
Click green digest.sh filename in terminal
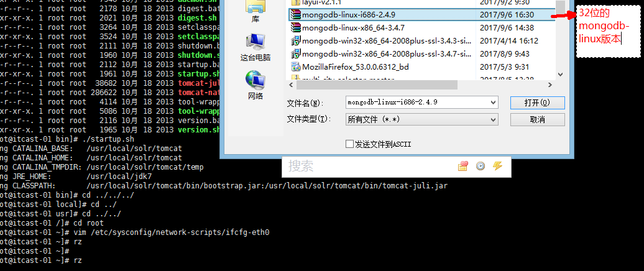click(x=197, y=17)
